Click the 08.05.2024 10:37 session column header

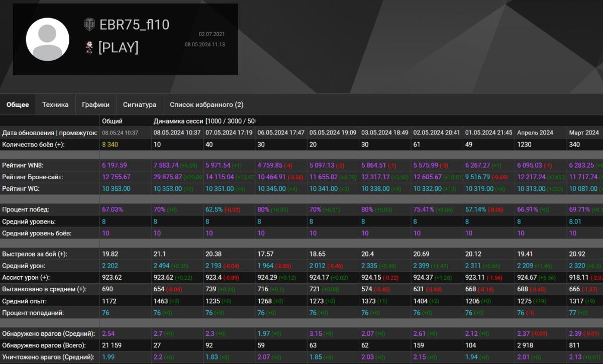[177, 133]
